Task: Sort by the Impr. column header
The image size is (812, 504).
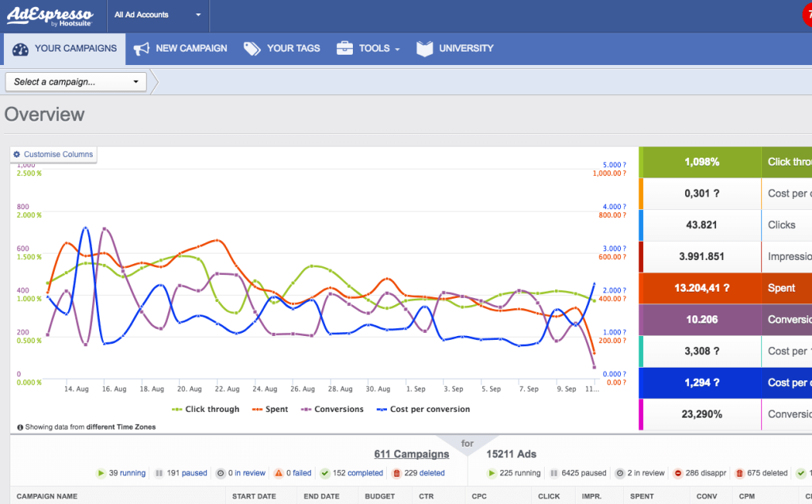Action: coord(592,496)
